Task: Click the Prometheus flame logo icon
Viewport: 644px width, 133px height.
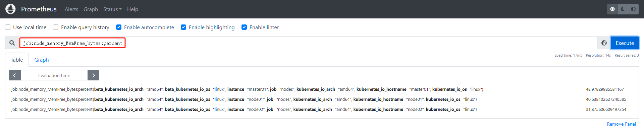Action: (x=10, y=9)
